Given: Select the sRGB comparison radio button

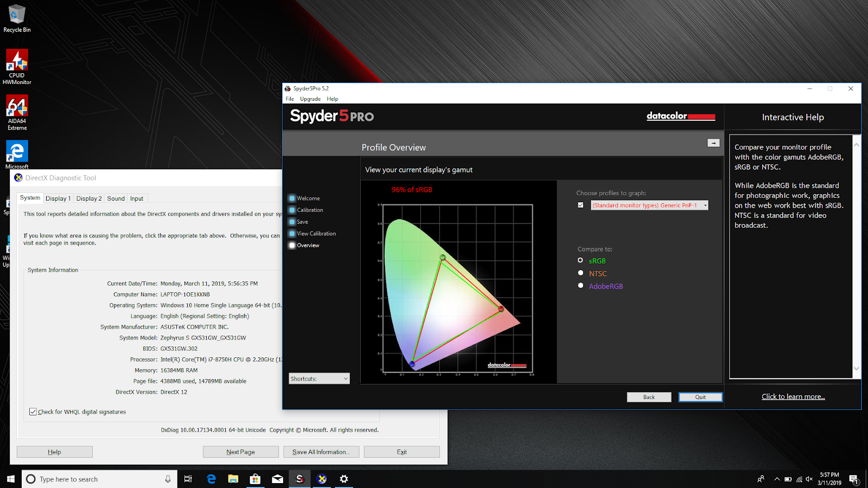Looking at the screenshot, I should [580, 261].
